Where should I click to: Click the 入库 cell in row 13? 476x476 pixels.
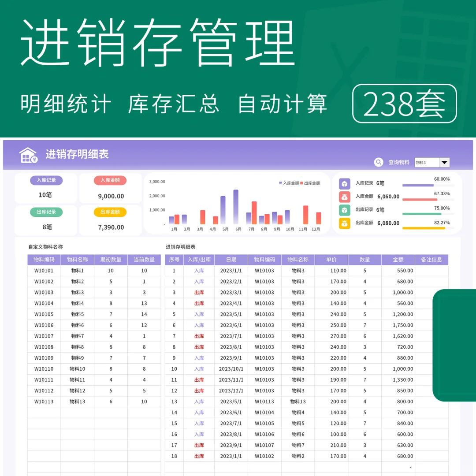tap(199, 402)
